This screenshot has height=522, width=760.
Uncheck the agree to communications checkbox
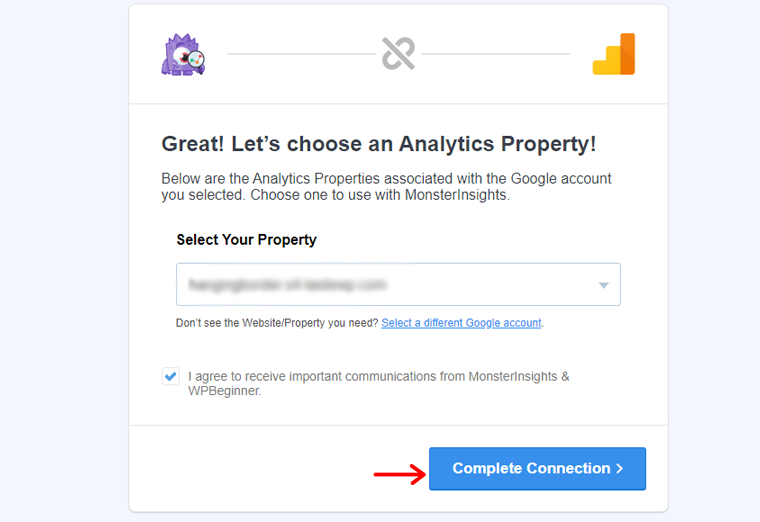click(x=171, y=376)
